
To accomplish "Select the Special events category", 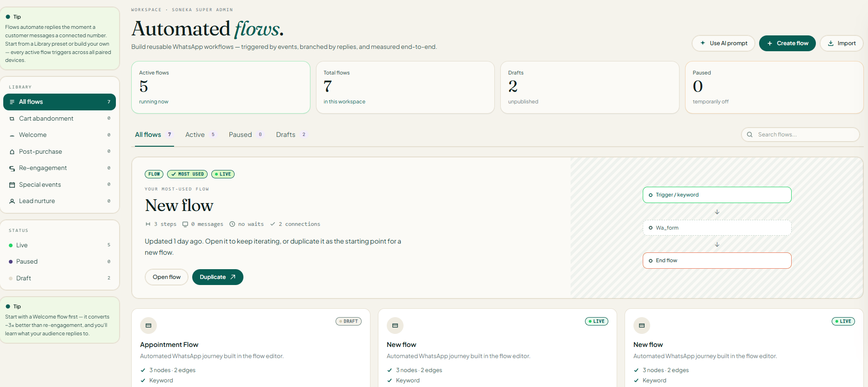I will [x=60, y=185].
